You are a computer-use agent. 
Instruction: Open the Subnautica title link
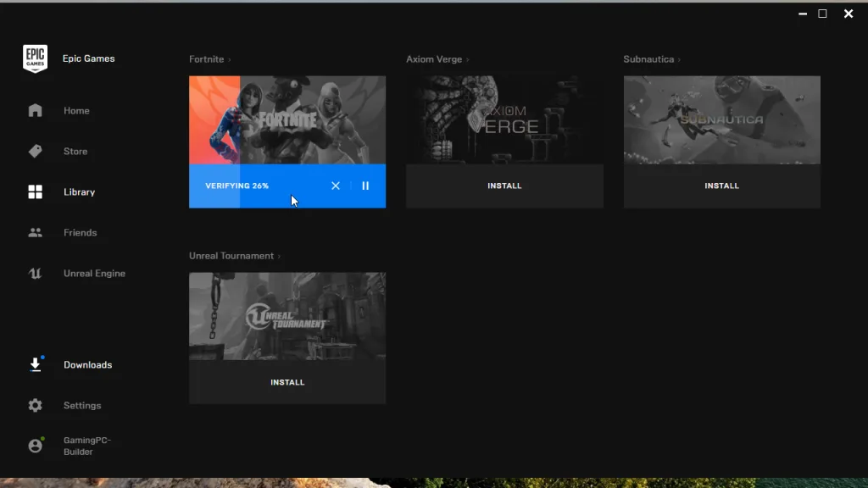pyautogui.click(x=648, y=59)
